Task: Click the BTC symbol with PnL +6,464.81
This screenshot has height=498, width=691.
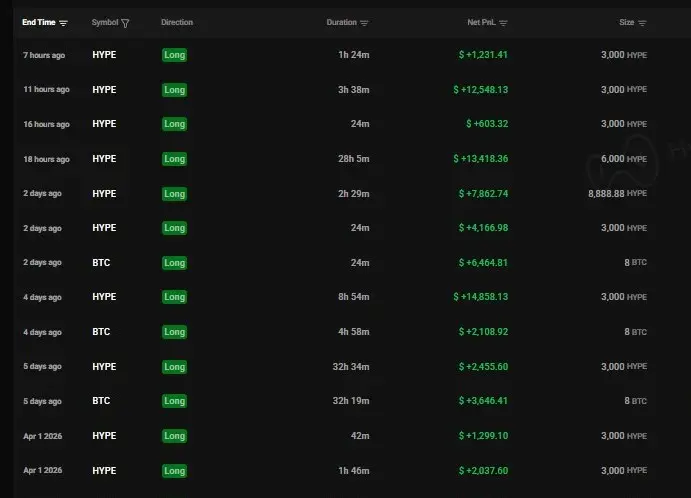Action: (x=101, y=263)
